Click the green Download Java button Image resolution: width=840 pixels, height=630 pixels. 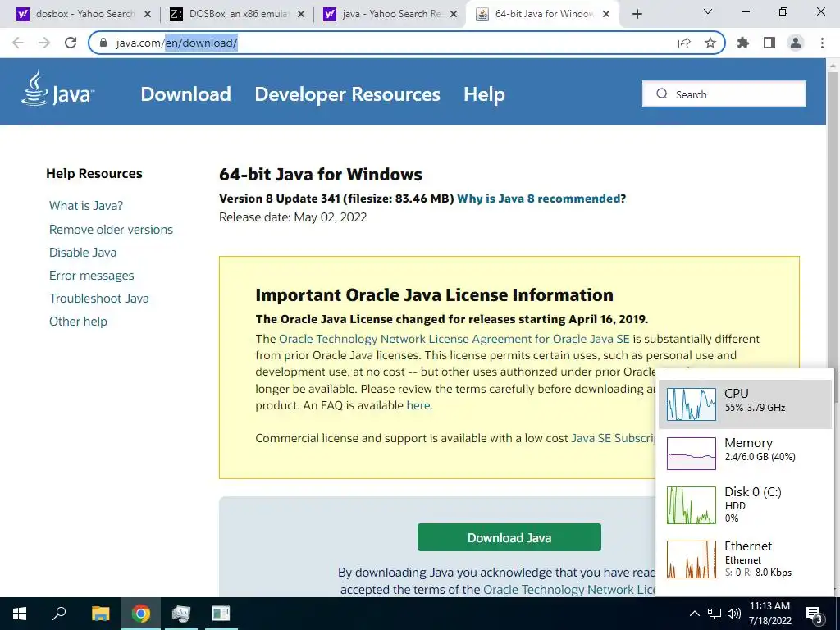[509, 537]
